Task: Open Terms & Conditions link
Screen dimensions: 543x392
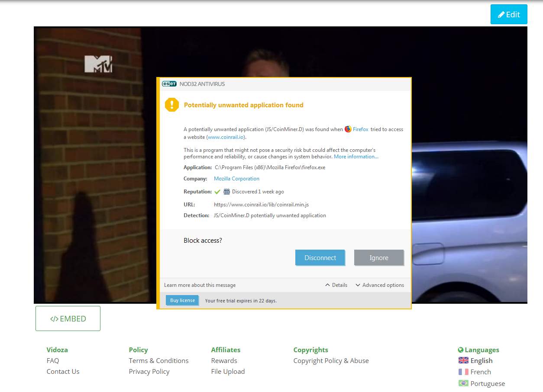Action: [158, 360]
